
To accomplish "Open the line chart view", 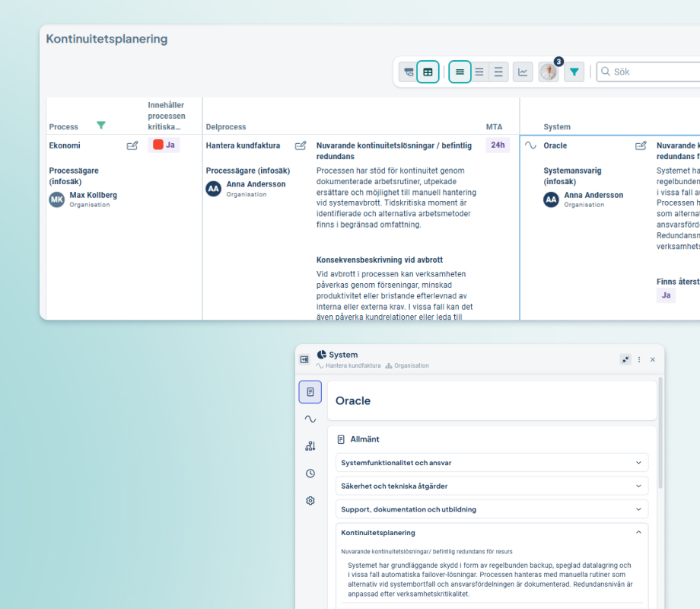I will point(523,72).
